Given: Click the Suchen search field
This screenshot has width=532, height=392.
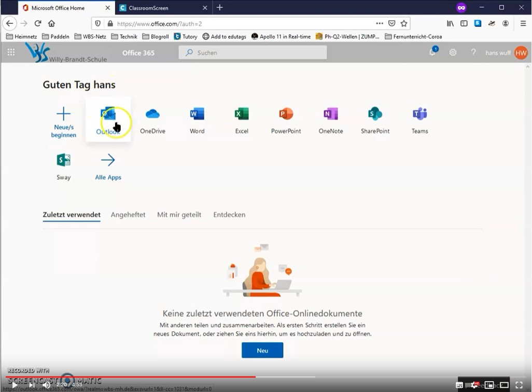Looking at the screenshot, I should point(253,52).
